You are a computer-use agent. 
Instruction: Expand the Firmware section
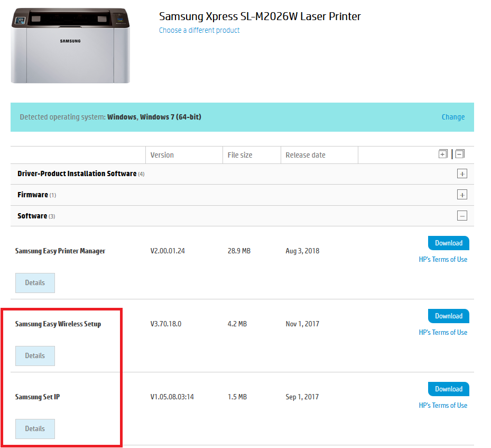click(x=462, y=195)
